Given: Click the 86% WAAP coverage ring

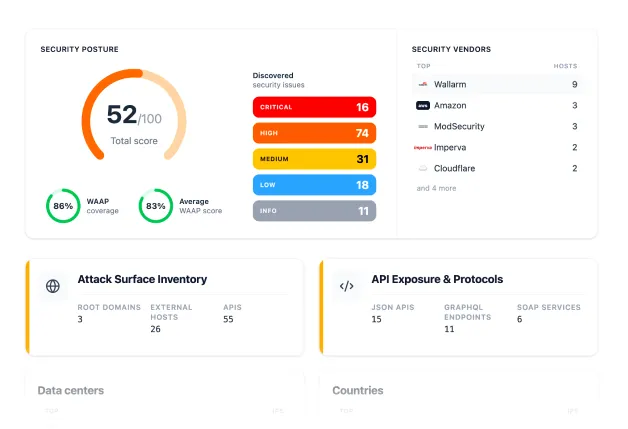Looking at the screenshot, I should click(x=63, y=206).
